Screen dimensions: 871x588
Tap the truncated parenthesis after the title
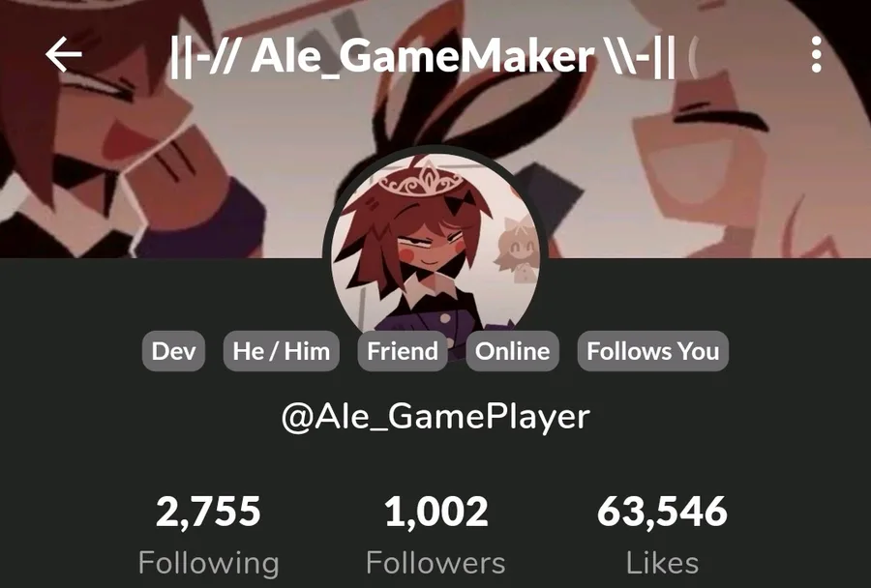point(692,57)
